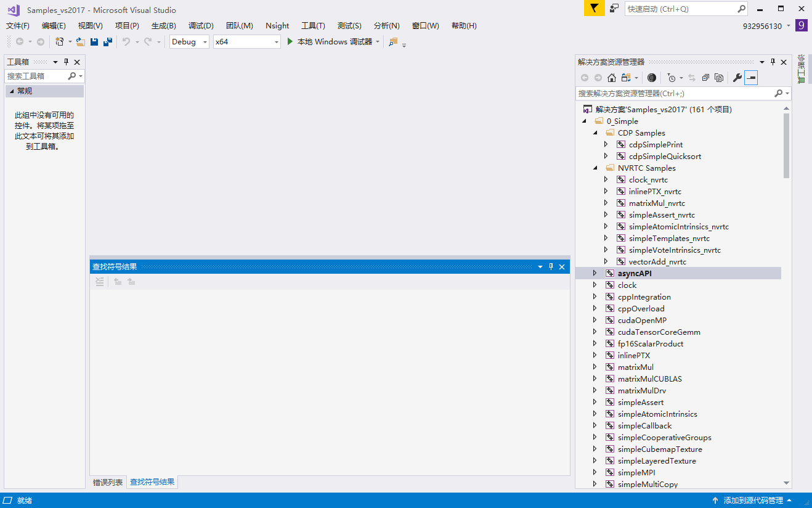The height and width of the screenshot is (508, 812).
Task: Click the feedback icon beside quick launch
Action: click(614, 8)
